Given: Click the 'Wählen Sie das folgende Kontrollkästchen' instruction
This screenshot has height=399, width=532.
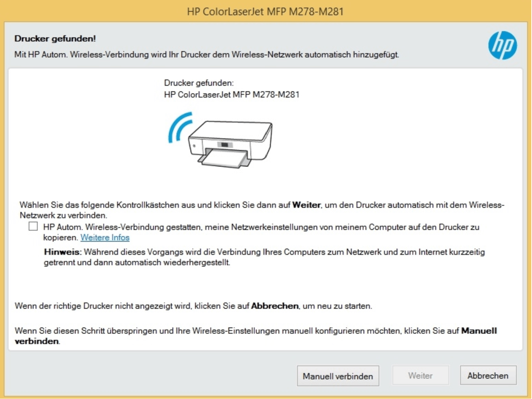Looking at the screenshot, I should click(x=262, y=210).
